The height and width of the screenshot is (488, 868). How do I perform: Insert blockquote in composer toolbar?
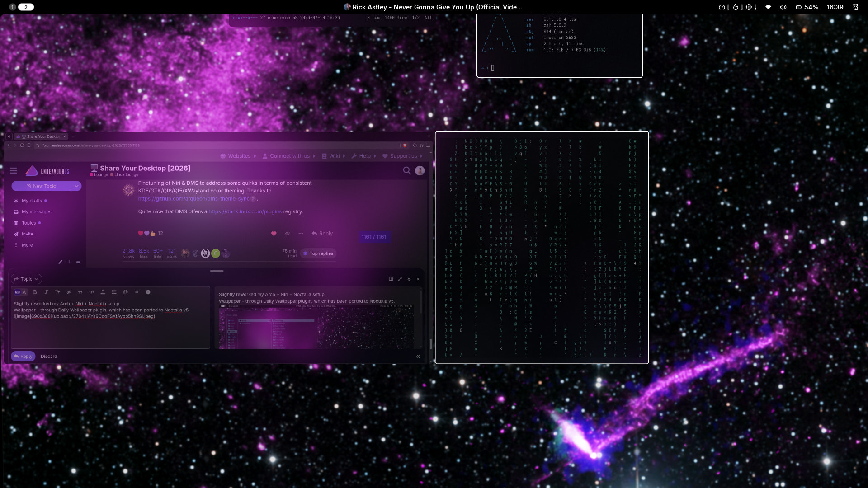click(80, 292)
